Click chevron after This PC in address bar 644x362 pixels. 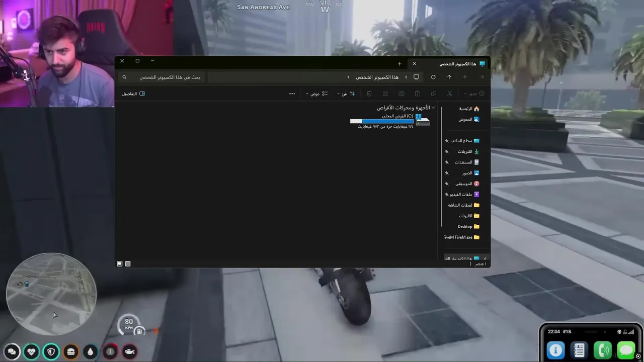[x=348, y=77]
